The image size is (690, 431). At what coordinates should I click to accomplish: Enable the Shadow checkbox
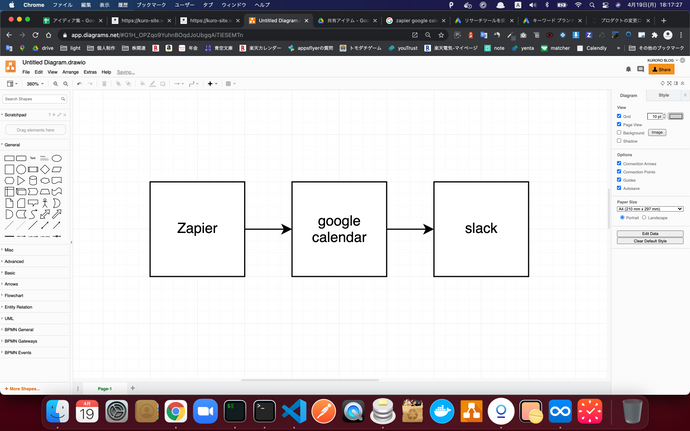point(619,141)
